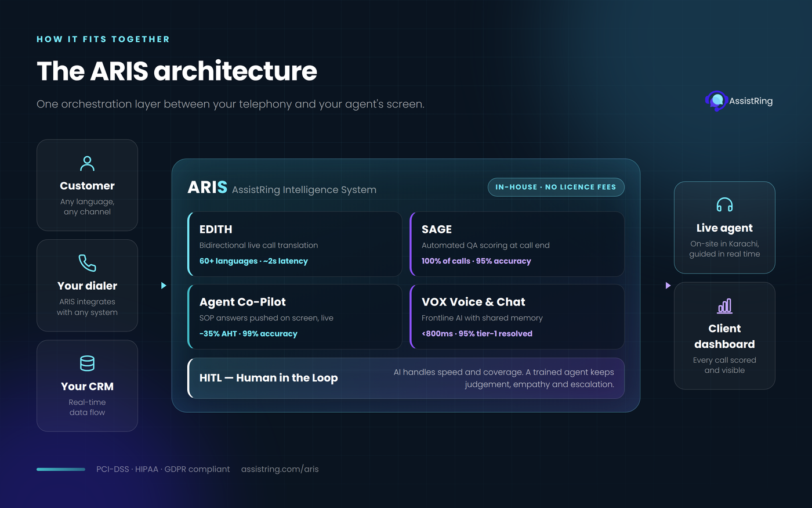
Task: Click ARIS integrates with any system text
Action: click(87, 307)
